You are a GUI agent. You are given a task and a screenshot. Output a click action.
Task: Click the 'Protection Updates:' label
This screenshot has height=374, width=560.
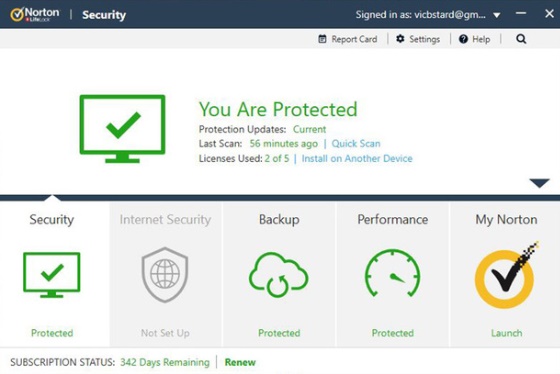242,129
